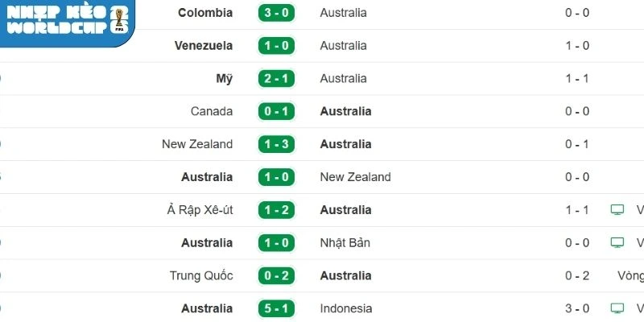
Task: Select the Trung Quốc team name
Action: pos(201,276)
